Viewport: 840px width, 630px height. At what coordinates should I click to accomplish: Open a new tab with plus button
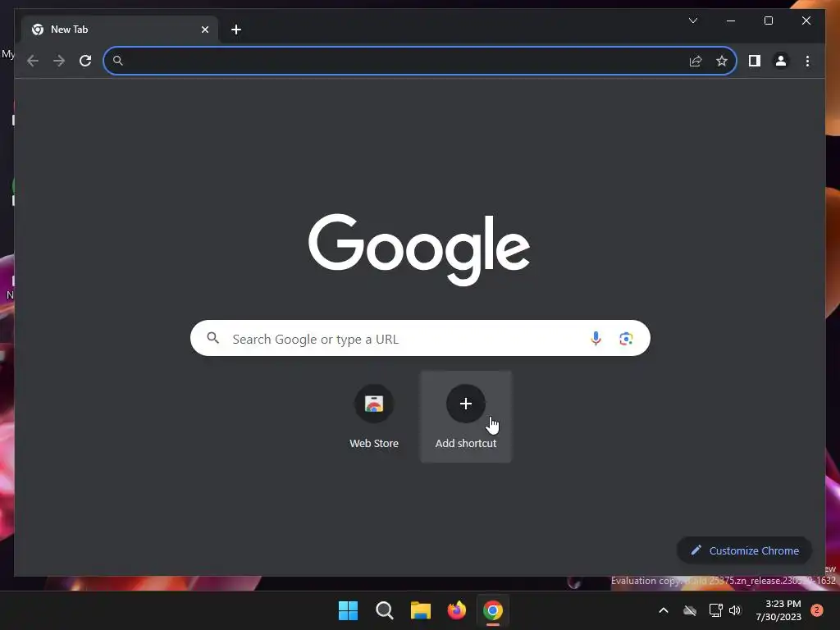coord(236,30)
